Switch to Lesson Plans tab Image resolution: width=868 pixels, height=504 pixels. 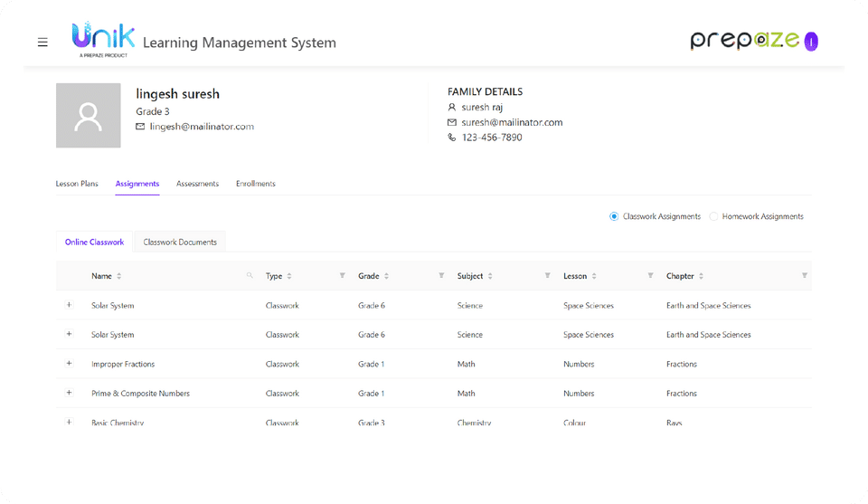tap(77, 184)
